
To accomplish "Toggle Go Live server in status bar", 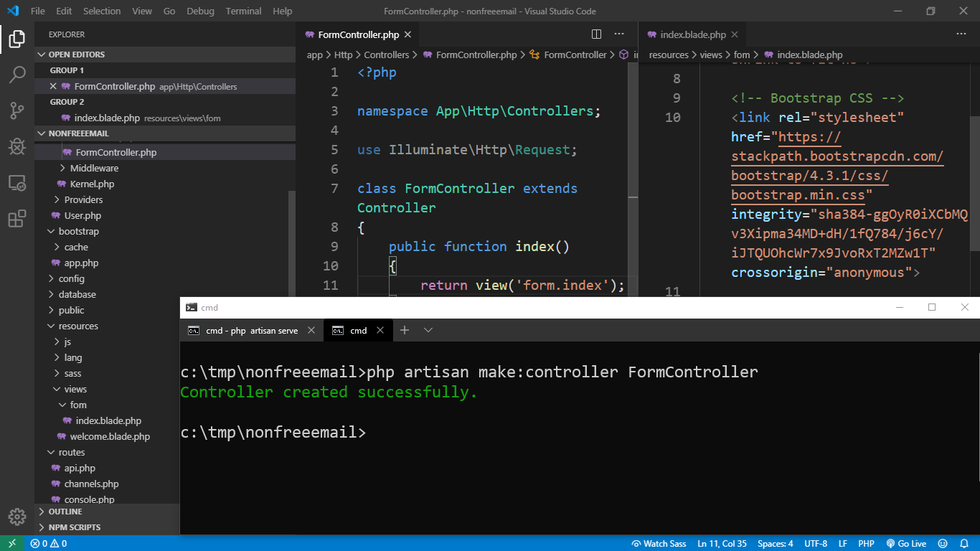I will 906,544.
